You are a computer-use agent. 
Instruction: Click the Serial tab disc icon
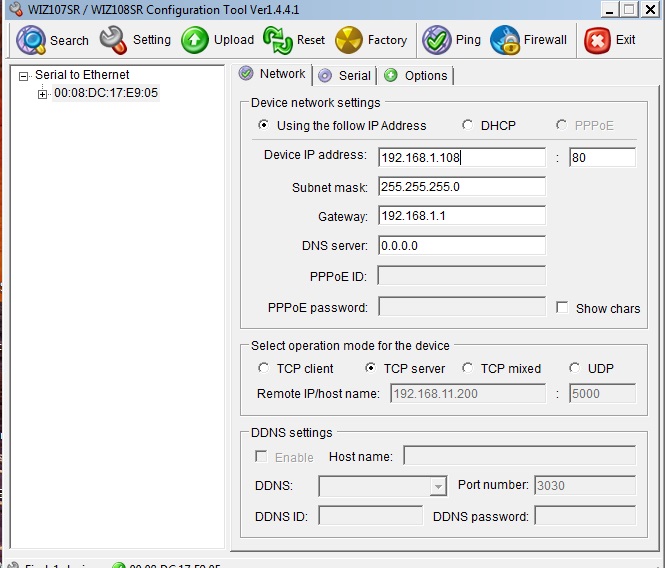coord(325,76)
